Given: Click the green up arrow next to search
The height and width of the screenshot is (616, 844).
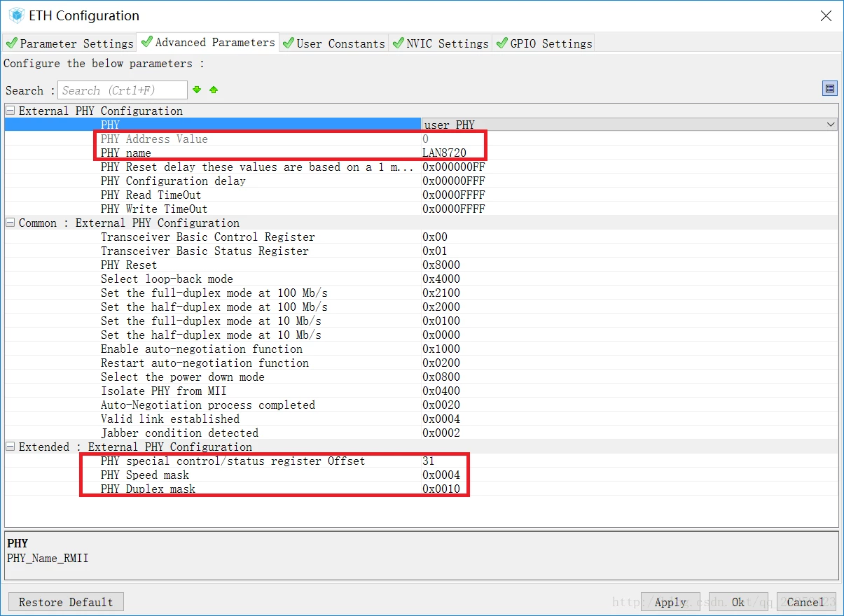Looking at the screenshot, I should coord(214,90).
